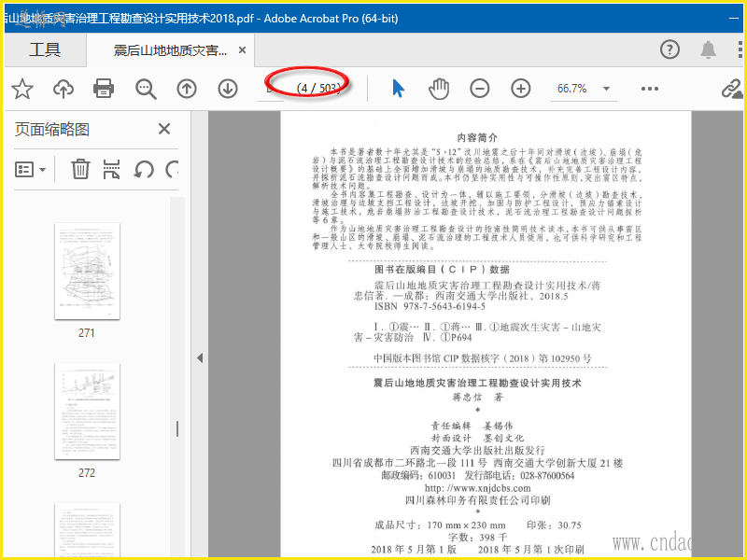Open the notifications bell

coord(709,49)
